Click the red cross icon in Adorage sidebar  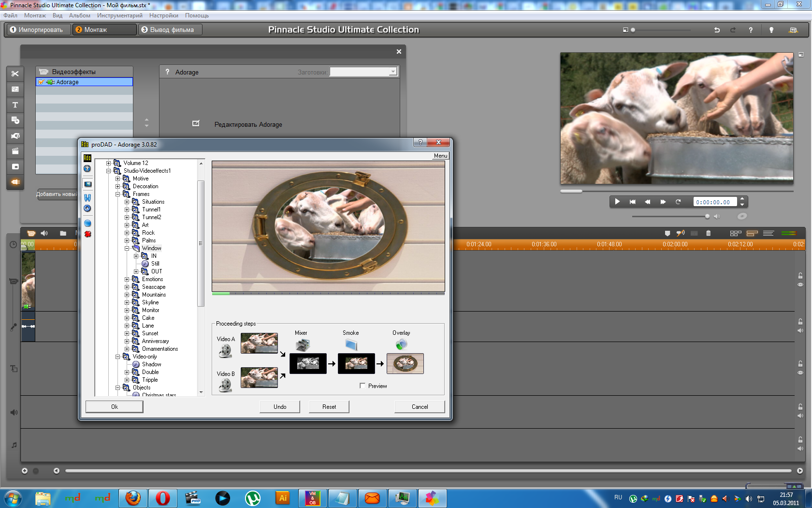pos(87,234)
